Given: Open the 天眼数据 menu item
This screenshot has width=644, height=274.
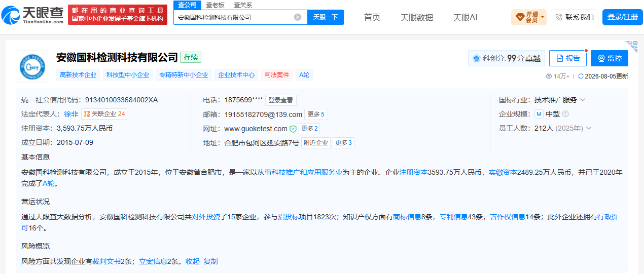Looking at the screenshot, I should click(417, 17).
